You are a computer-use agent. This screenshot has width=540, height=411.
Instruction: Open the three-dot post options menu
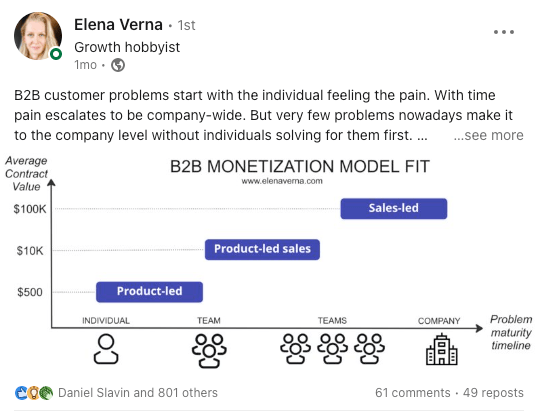pos(503,32)
